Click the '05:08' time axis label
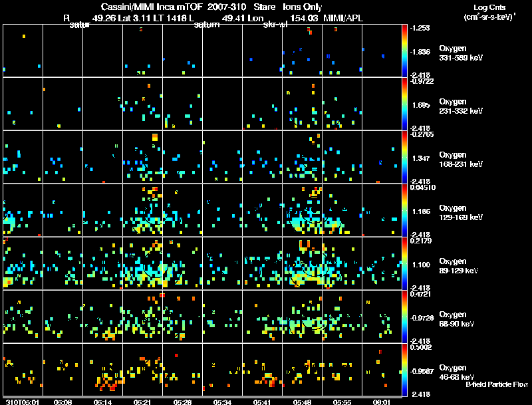The image size is (532, 405). 63,402
